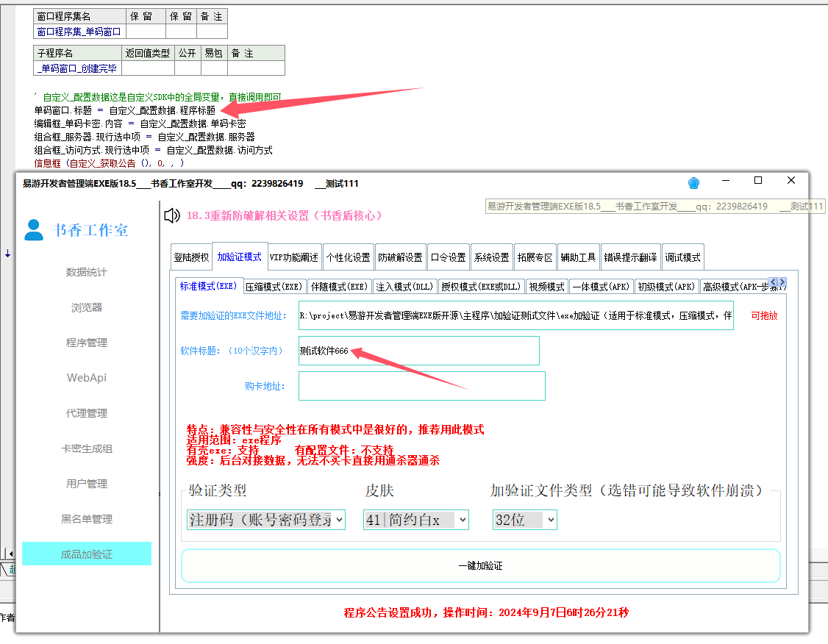Click the blue skin icon in title bar
Viewport: 828px width, 644px height.
[693, 183]
